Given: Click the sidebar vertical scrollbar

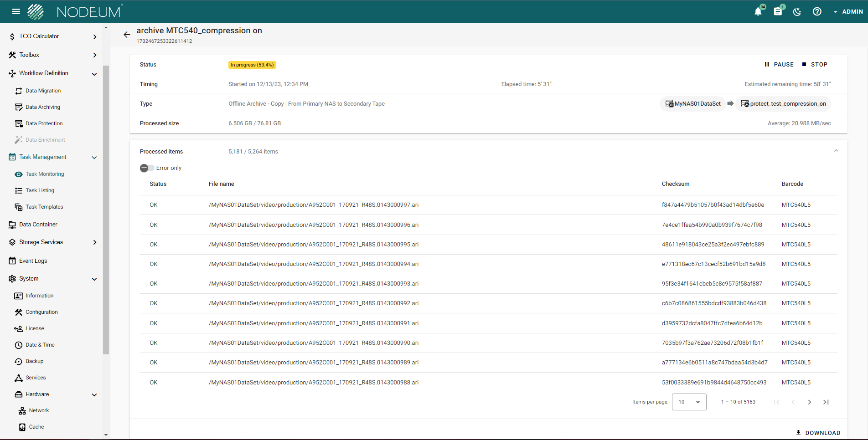Looking at the screenshot, I should [x=106, y=210].
